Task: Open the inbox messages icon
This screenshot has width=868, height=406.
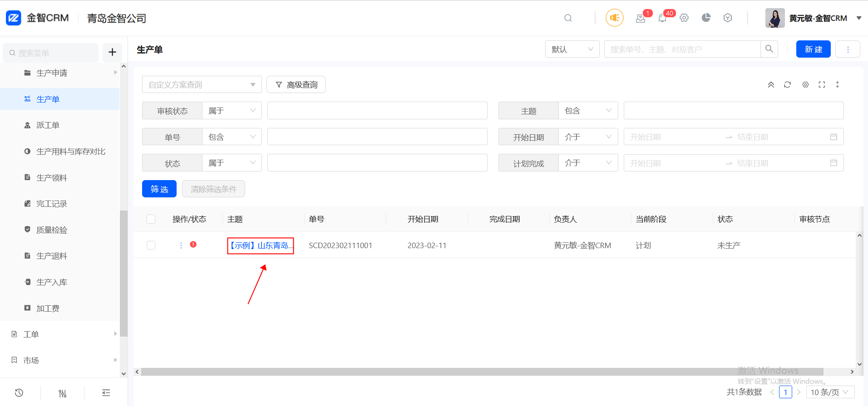Action: point(640,19)
